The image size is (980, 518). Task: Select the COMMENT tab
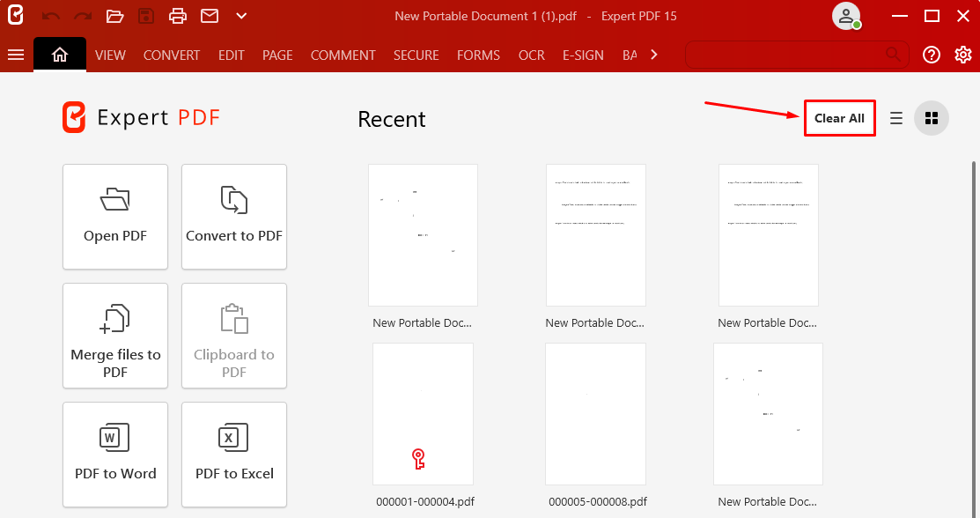point(343,55)
